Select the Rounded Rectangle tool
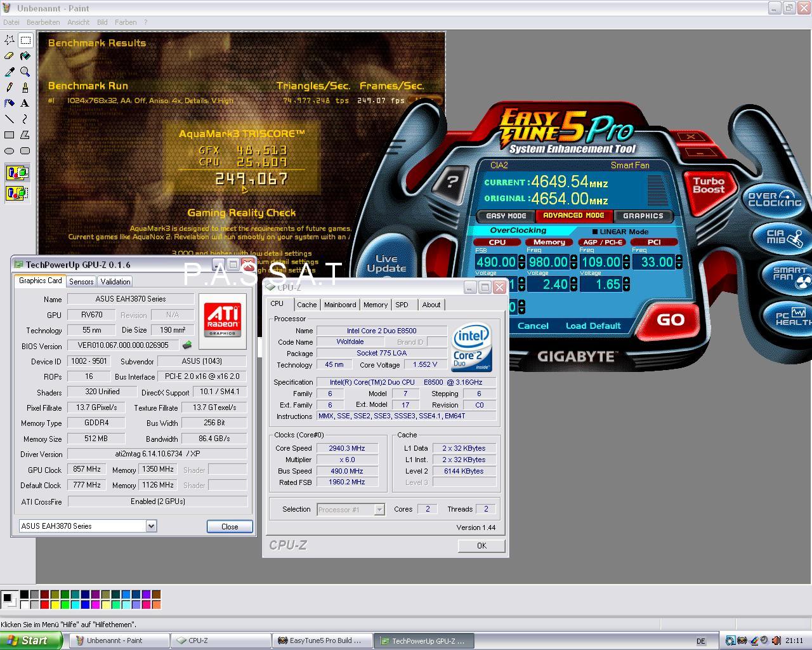Image resolution: width=812 pixels, height=650 pixels. coord(25,150)
